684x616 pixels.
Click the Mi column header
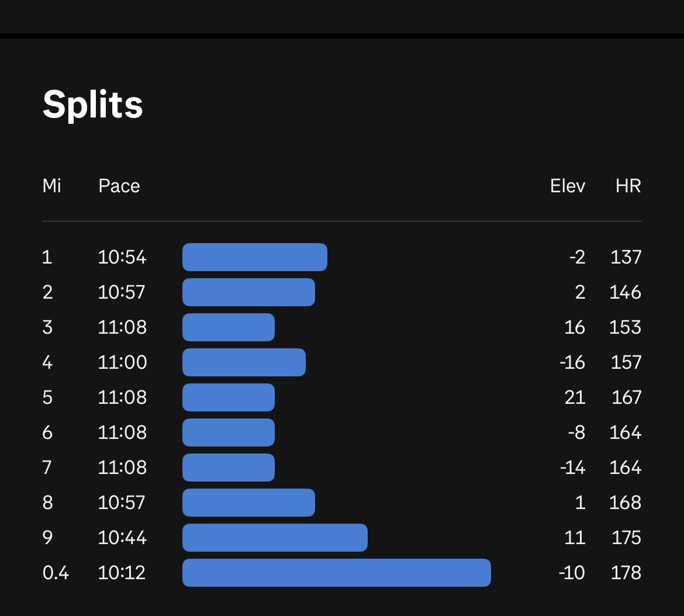pyautogui.click(x=51, y=186)
